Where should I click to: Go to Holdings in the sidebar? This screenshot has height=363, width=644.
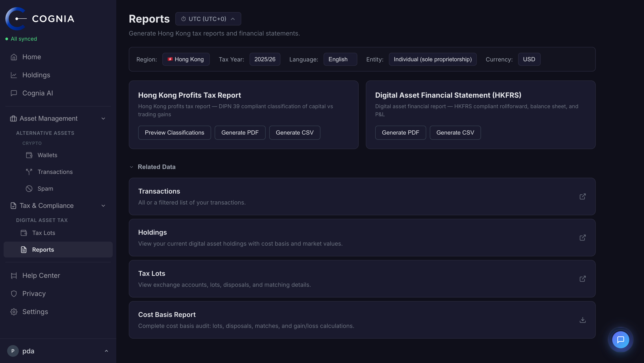[58, 75]
